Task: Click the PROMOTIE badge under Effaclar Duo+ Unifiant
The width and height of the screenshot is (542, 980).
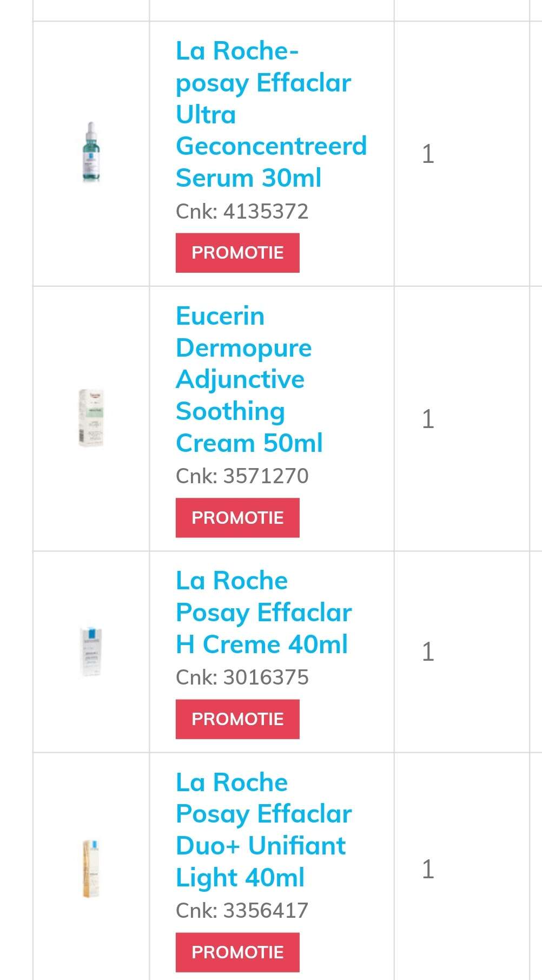Action: (237, 952)
